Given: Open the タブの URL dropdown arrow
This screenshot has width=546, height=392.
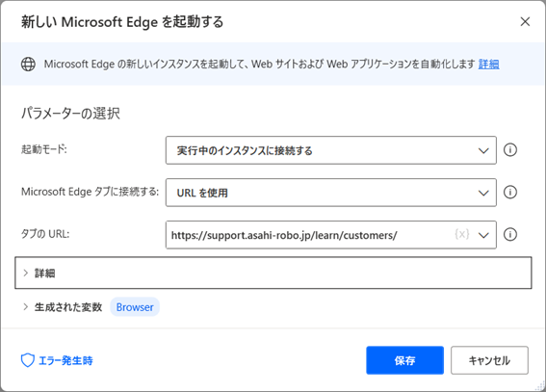Looking at the screenshot, I should [x=483, y=235].
